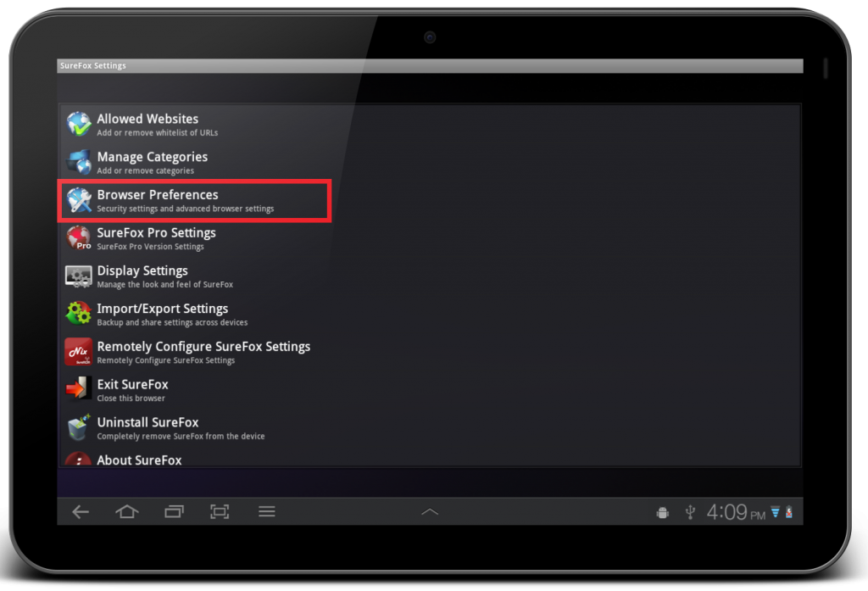The width and height of the screenshot is (868, 591).
Task: Select Uninstall SureFox
Action: click(x=430, y=427)
